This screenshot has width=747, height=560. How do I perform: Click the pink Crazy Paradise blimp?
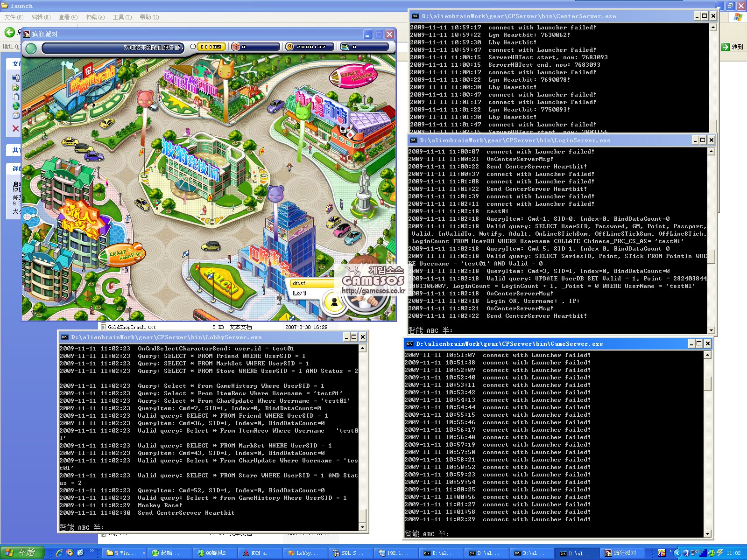pos(353,75)
